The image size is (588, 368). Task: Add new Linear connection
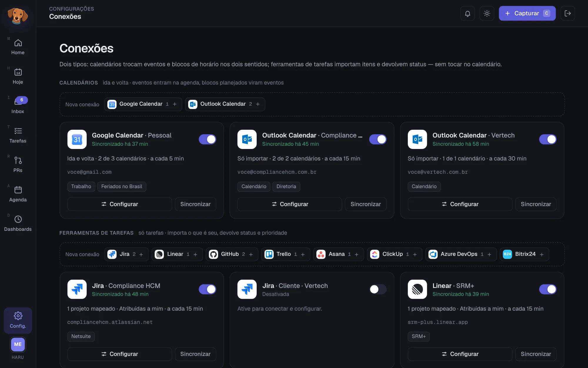(177, 254)
